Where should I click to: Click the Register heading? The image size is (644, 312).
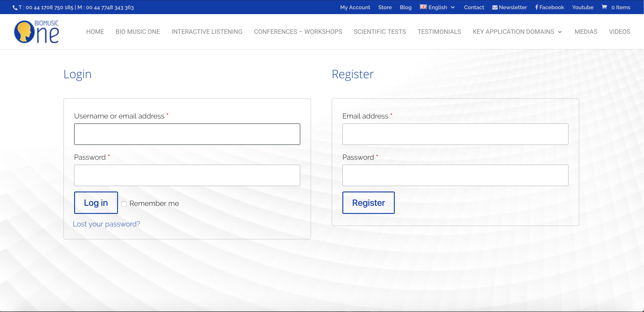353,74
